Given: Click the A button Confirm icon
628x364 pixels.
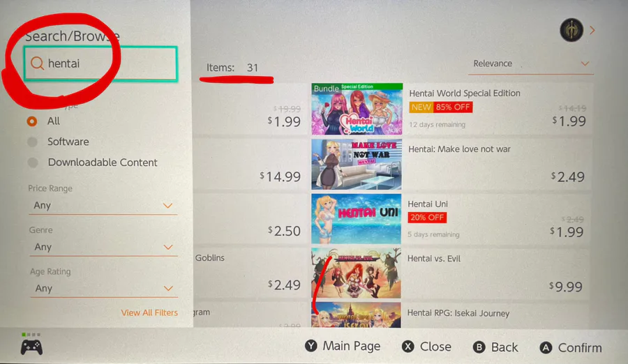Looking at the screenshot, I should [x=546, y=347].
